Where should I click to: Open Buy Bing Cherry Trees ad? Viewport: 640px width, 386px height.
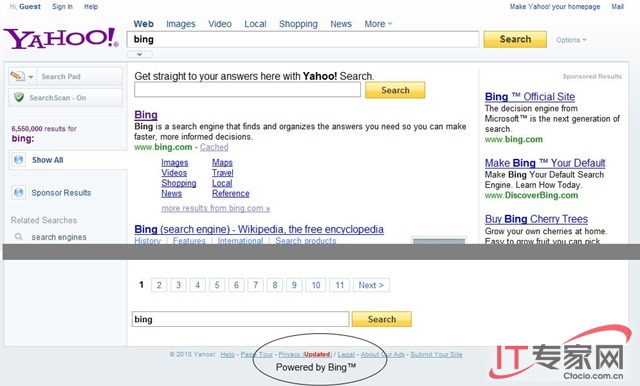[x=536, y=219]
